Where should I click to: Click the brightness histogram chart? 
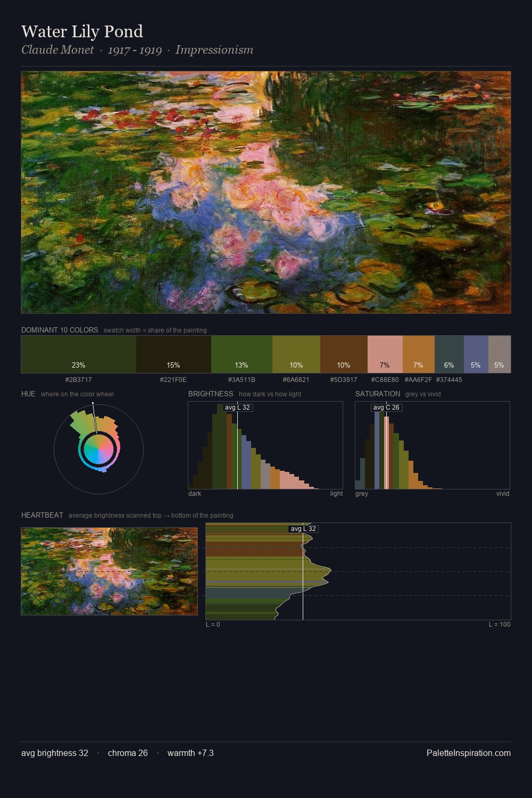pos(265,445)
